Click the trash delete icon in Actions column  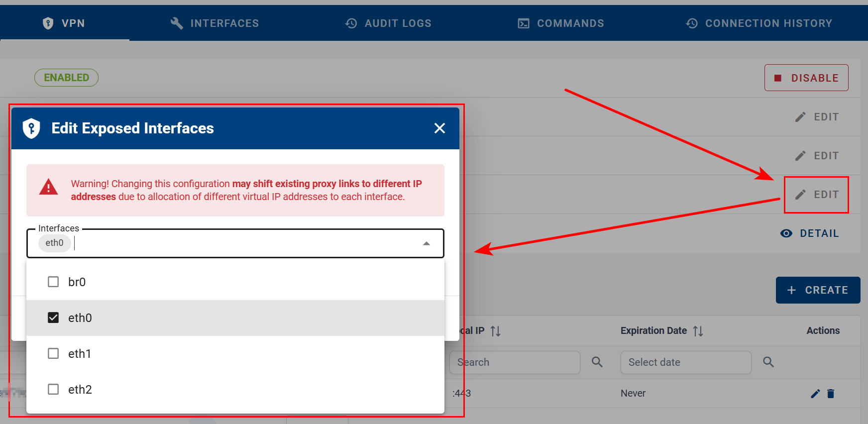(831, 394)
